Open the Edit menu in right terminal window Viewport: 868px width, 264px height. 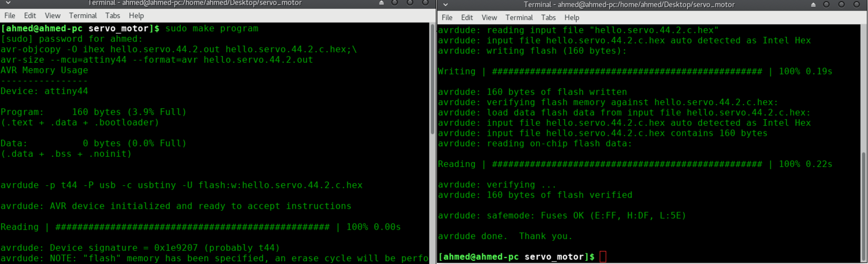point(467,17)
